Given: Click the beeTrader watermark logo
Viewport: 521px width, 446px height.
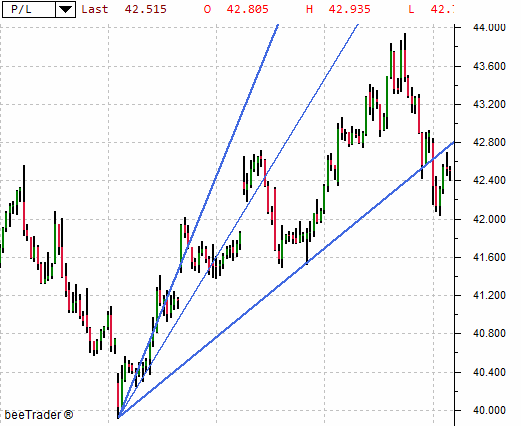Looking at the screenshot, I should tap(39, 415).
